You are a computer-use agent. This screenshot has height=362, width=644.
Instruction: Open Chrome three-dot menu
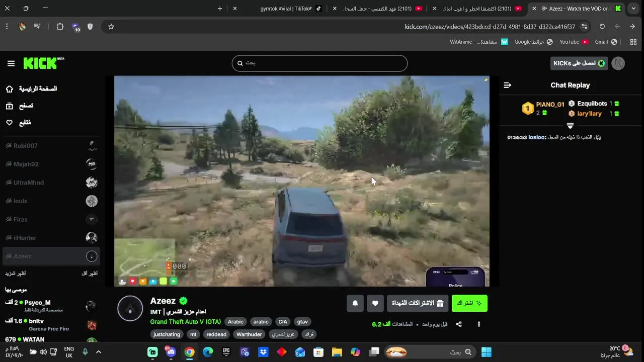[7, 27]
